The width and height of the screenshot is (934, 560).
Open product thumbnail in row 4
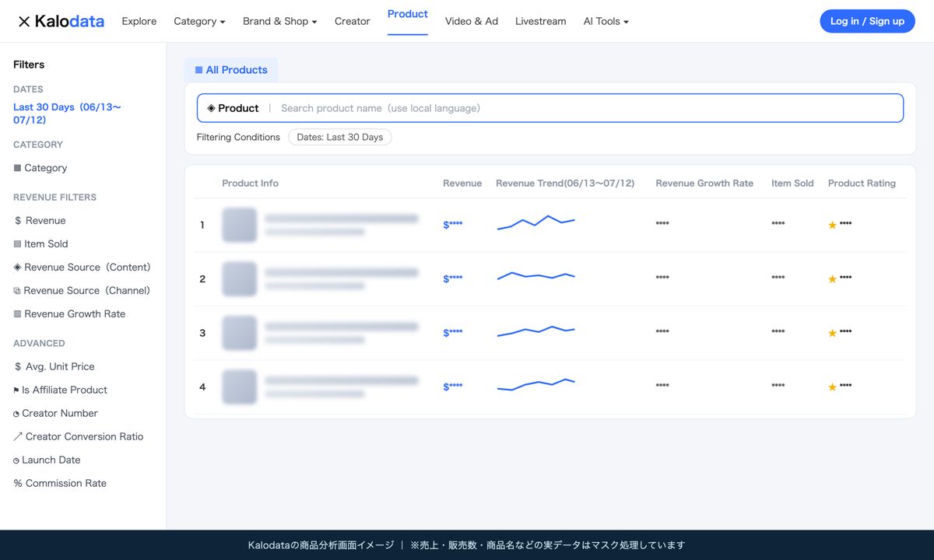pyautogui.click(x=240, y=387)
